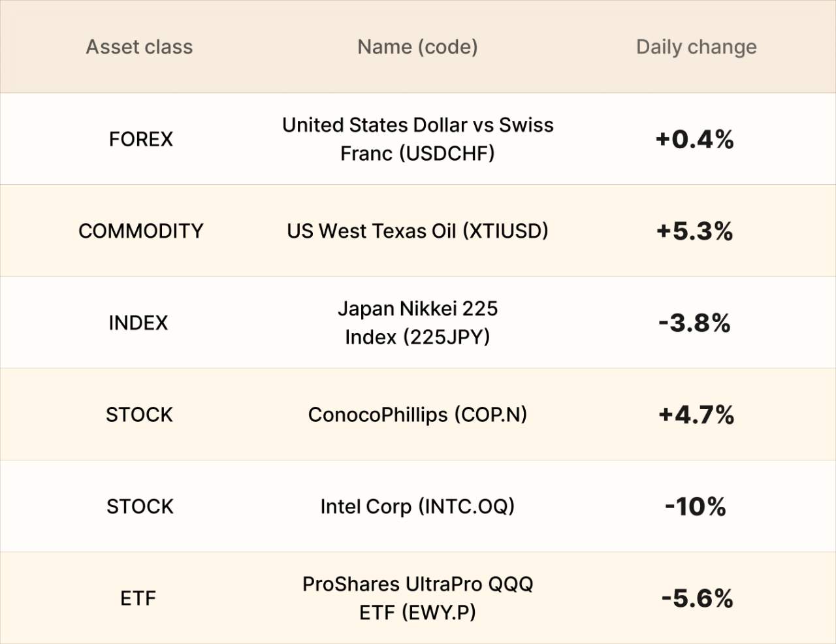The height and width of the screenshot is (644, 836).
Task: Select the FOREX asset class cell
Action: tap(140, 139)
